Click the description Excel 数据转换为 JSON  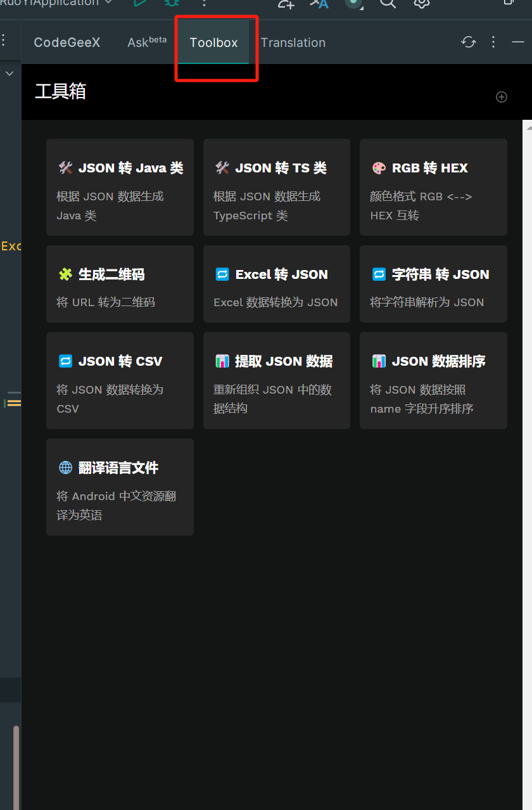coord(275,302)
